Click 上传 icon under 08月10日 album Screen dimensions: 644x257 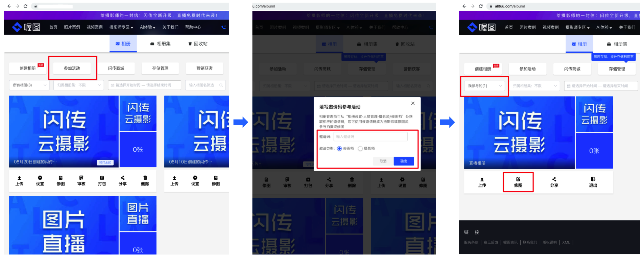(x=174, y=178)
